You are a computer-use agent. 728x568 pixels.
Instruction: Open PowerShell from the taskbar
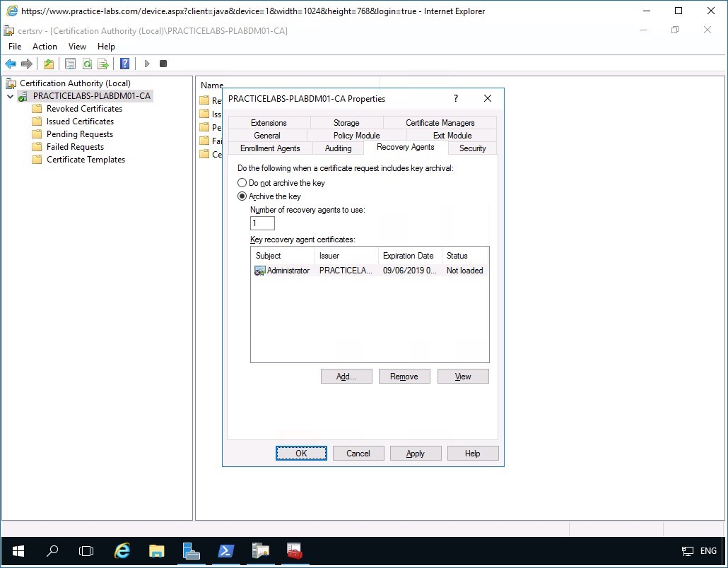pyautogui.click(x=225, y=551)
